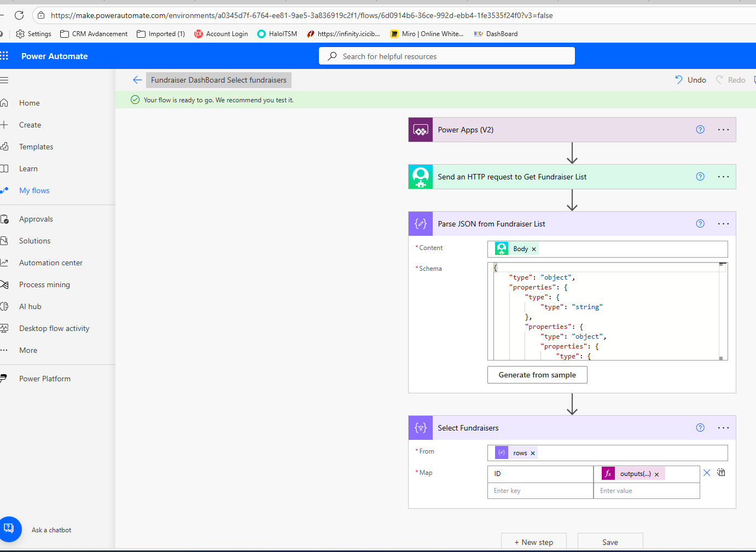This screenshot has width=756, height=552.
Task: Remove the rows token from From
Action: [x=533, y=453]
